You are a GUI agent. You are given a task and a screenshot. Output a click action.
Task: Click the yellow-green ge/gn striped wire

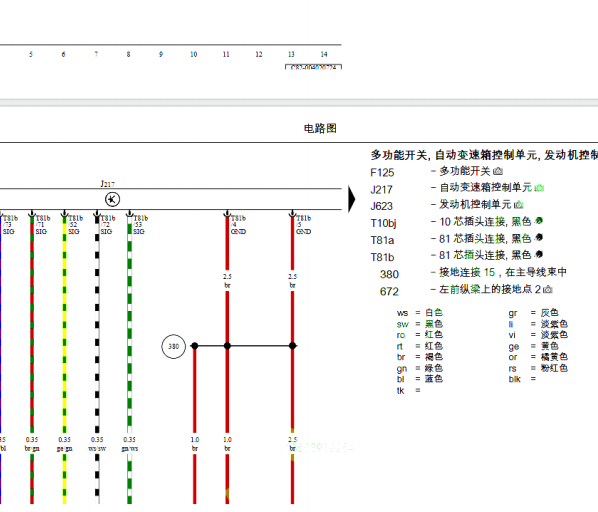(64, 324)
